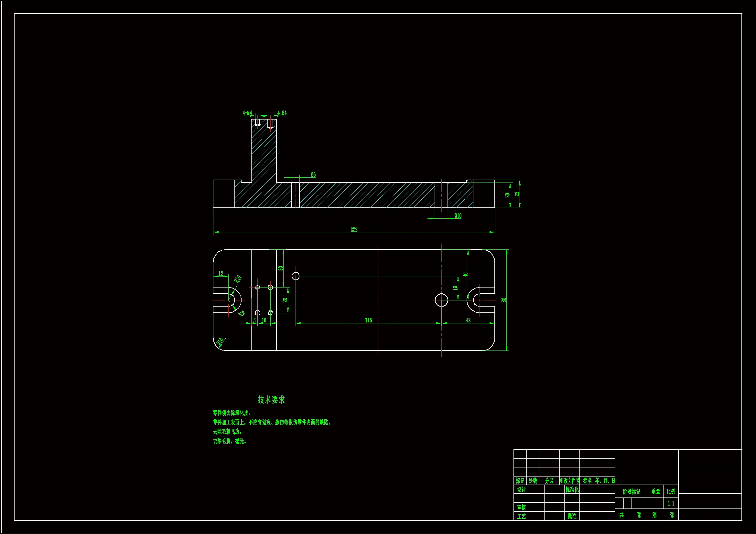Screen dimensions: 756x534
Task: Select the 阶段标记 title block cell
Action: click(631, 492)
